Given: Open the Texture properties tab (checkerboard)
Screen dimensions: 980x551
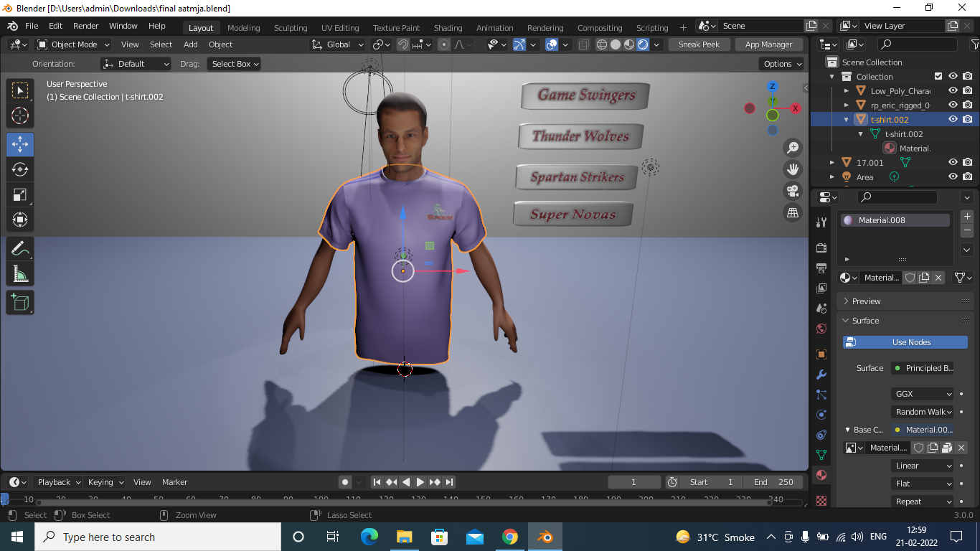Looking at the screenshot, I should pyautogui.click(x=821, y=500).
